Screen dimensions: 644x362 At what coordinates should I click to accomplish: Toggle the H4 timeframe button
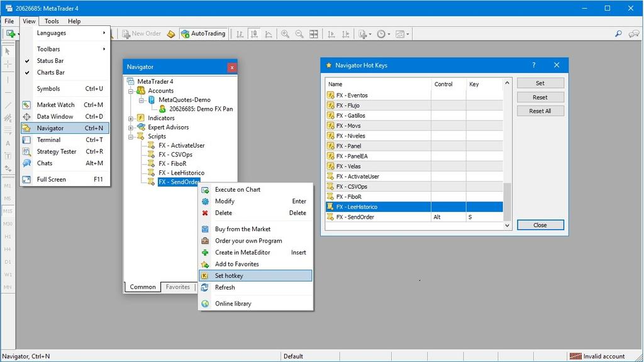point(8,249)
